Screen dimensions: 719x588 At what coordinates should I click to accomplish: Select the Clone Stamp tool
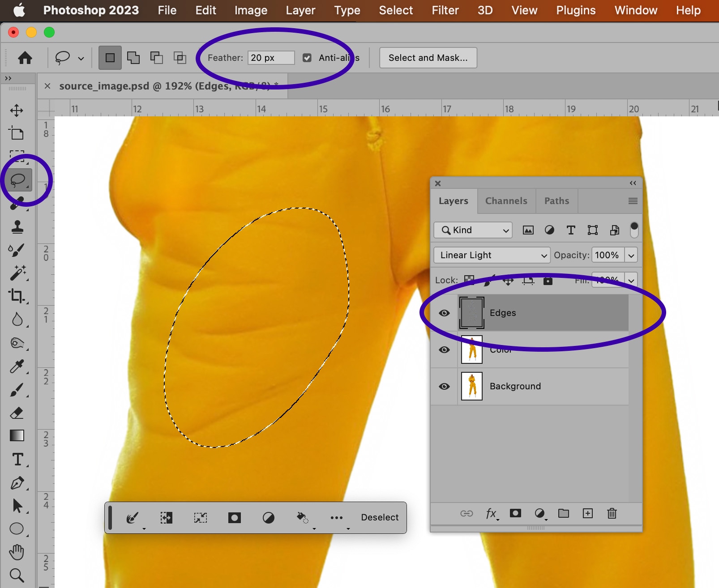17,227
